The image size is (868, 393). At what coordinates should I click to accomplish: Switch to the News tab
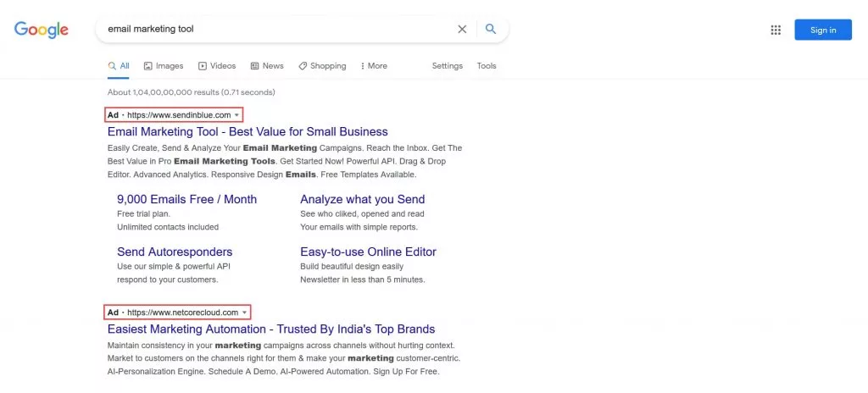pos(267,66)
